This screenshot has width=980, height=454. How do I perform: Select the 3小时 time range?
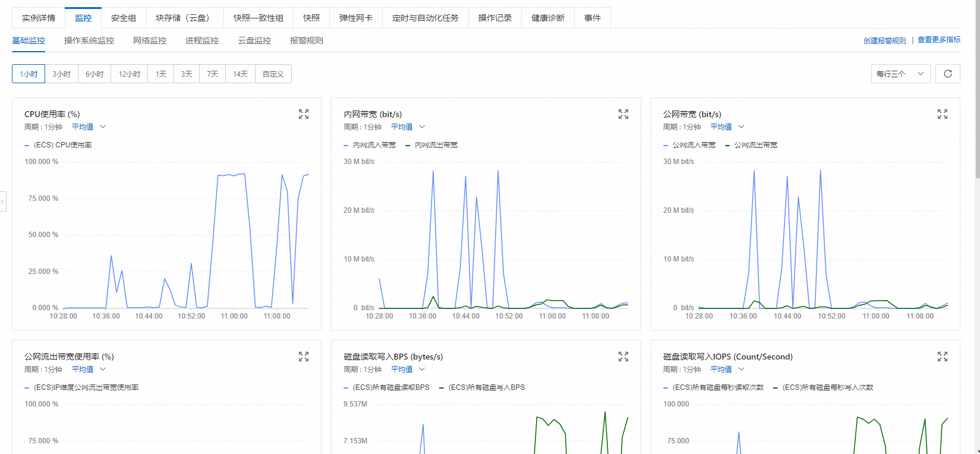[x=61, y=74]
